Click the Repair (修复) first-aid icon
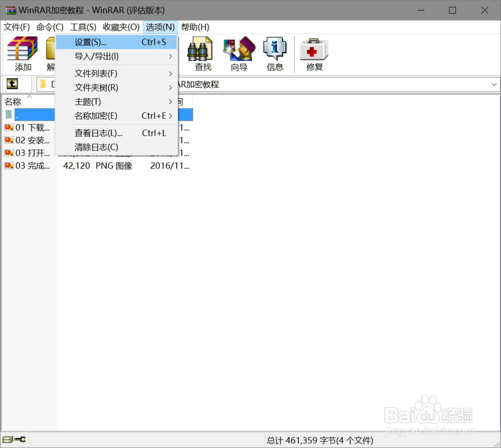Viewport: 501px width, 448px height. pos(314,49)
